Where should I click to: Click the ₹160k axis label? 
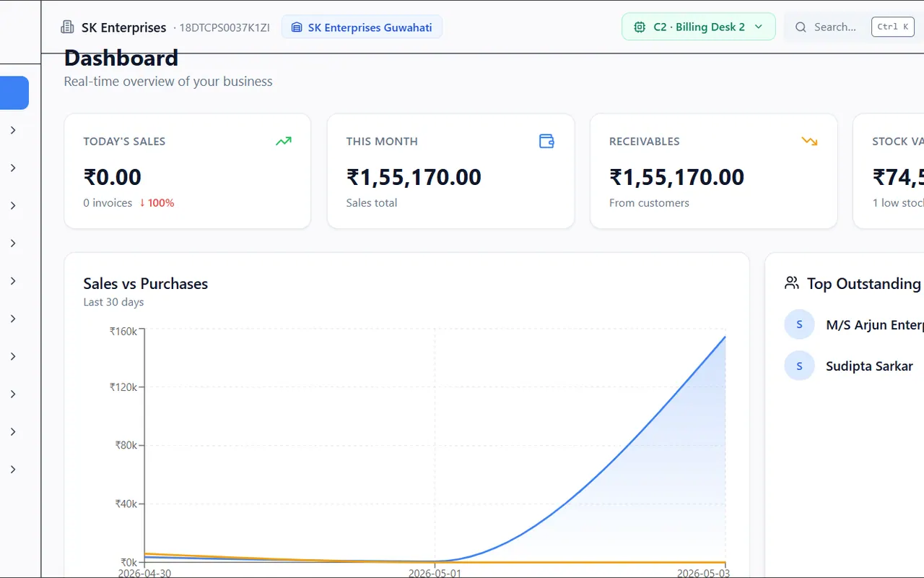coord(123,331)
